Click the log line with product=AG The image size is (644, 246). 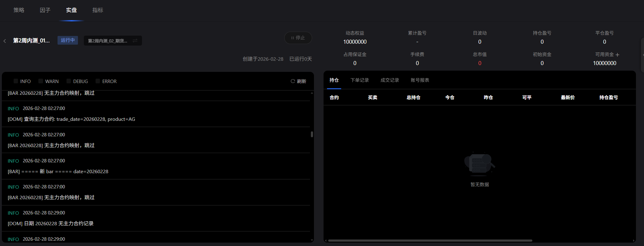pos(71,119)
